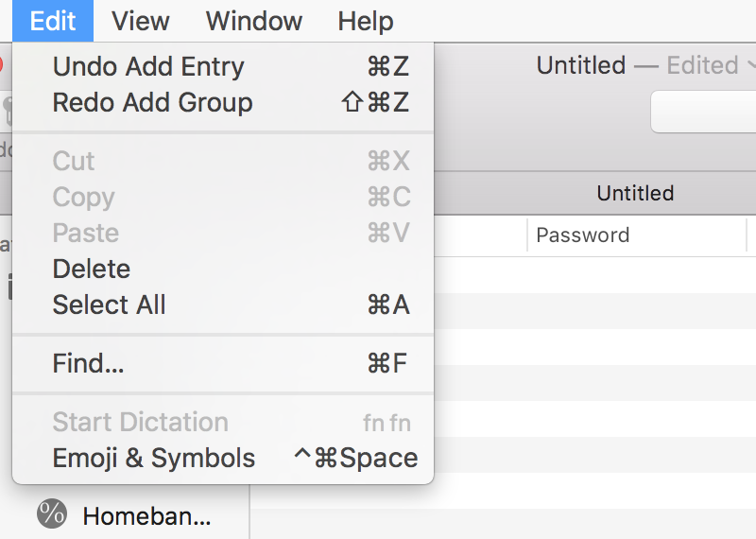Choose Delete from the Edit menu
The width and height of the screenshot is (756, 539).
223,269
